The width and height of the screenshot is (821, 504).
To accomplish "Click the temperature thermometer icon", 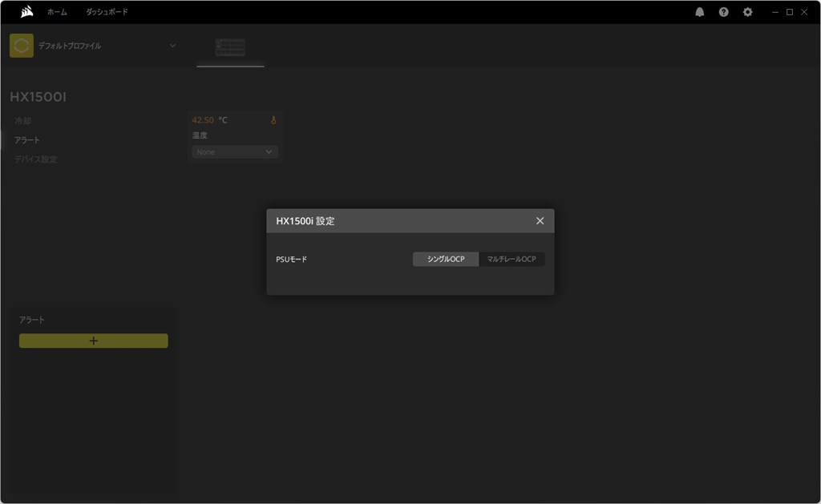I will tap(273, 120).
